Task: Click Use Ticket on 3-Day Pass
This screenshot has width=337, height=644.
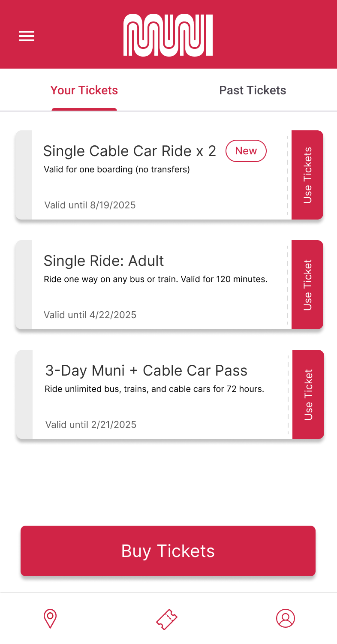Action: (308, 394)
